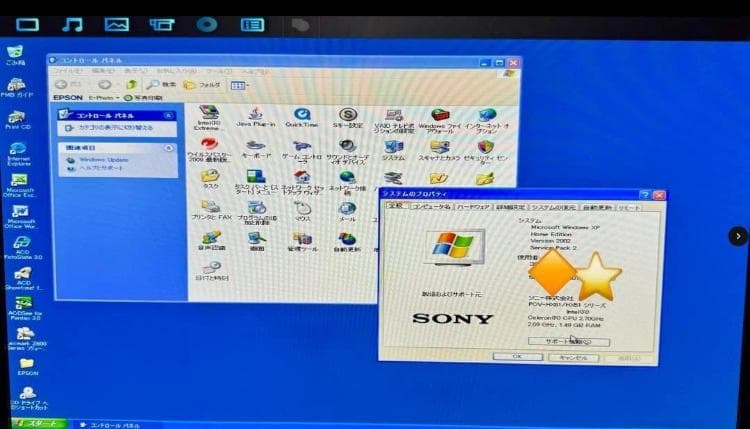Screen dimensions: 750x429
Task: Open ネットワーク接続 icon
Action: (x=347, y=182)
